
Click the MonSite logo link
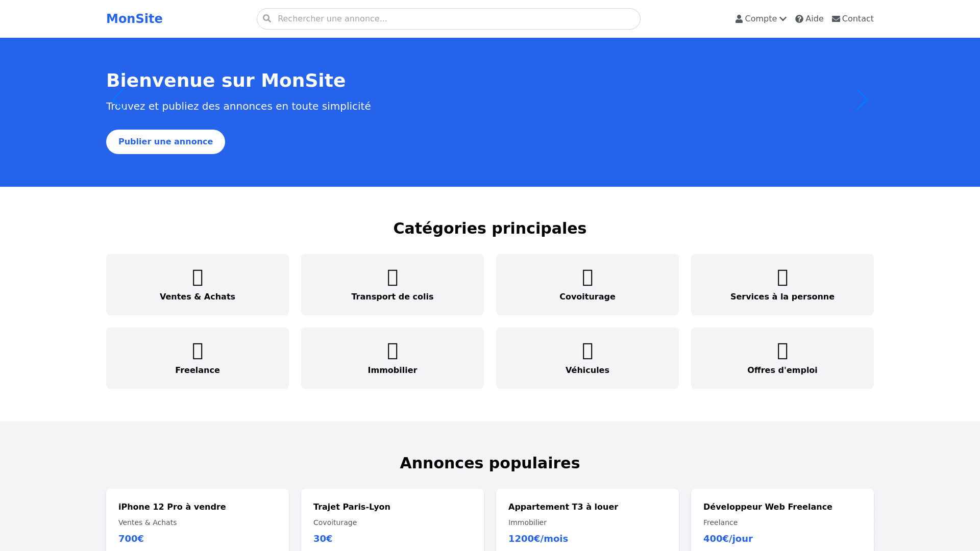(x=134, y=19)
